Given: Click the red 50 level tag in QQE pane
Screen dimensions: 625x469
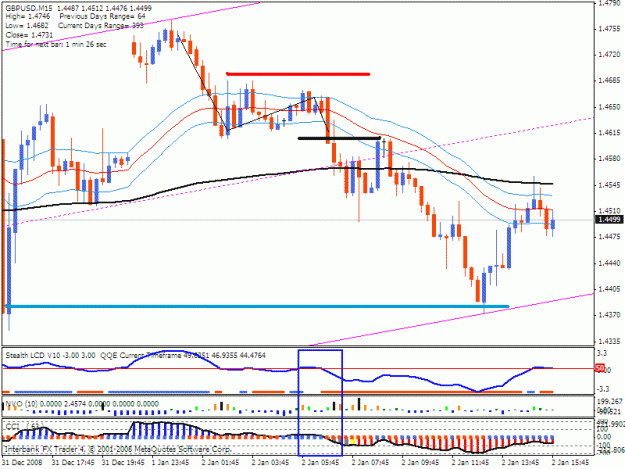Looking at the screenshot, I should point(600,369).
